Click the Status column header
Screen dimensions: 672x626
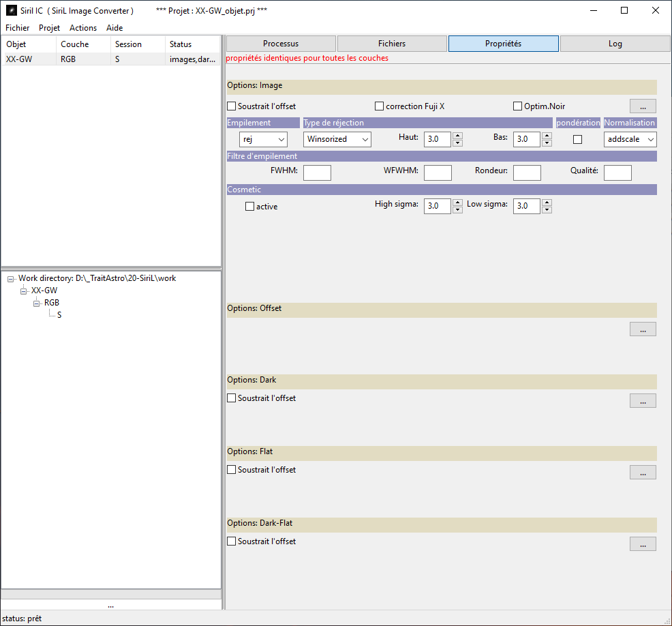tap(193, 44)
